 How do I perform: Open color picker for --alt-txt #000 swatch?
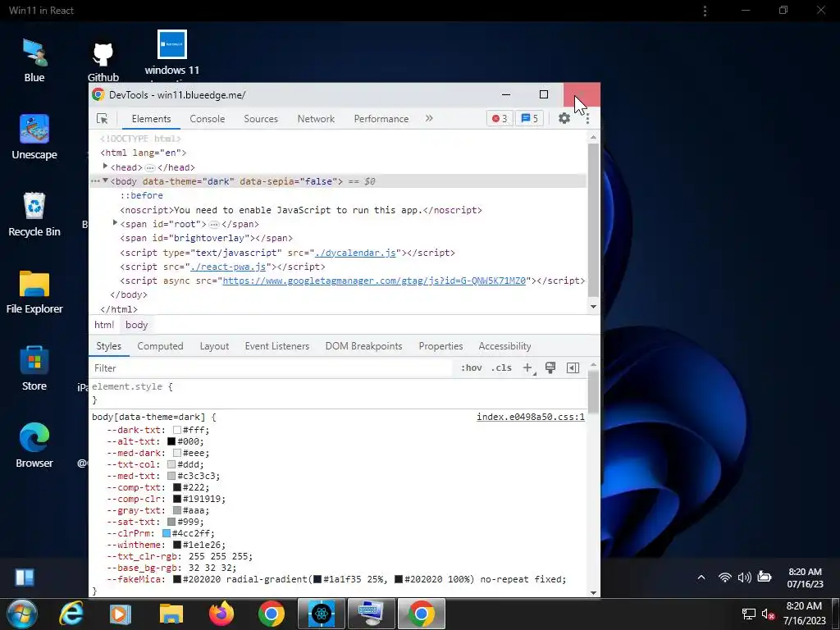(171, 441)
